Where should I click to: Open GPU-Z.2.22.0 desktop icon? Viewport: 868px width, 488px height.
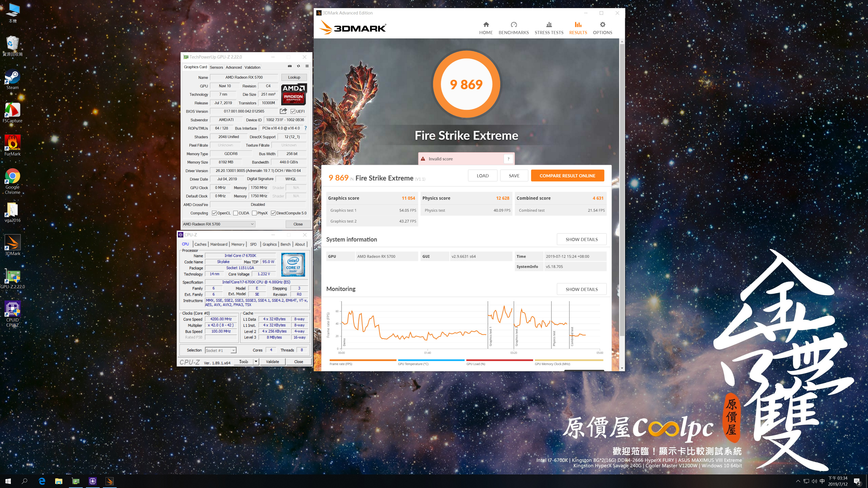coord(12,279)
